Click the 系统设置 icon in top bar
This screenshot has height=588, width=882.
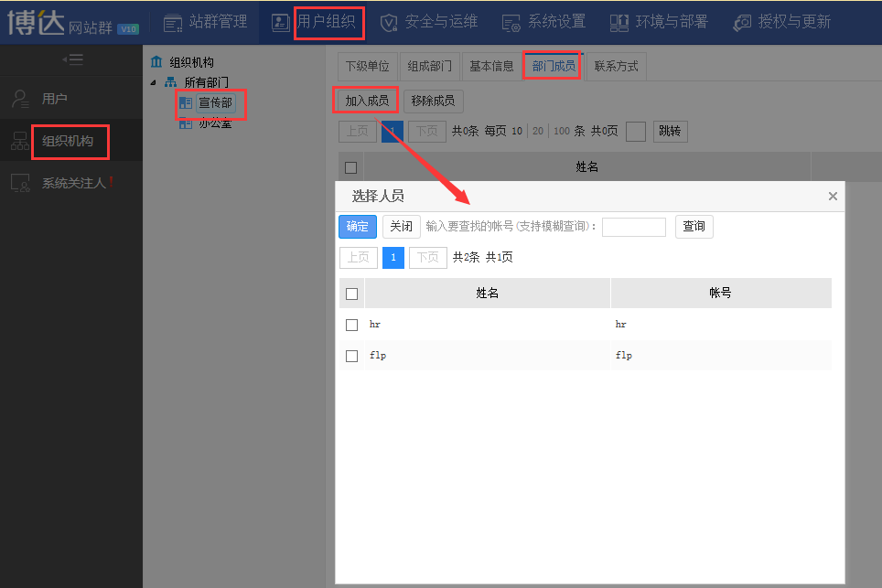[511, 22]
